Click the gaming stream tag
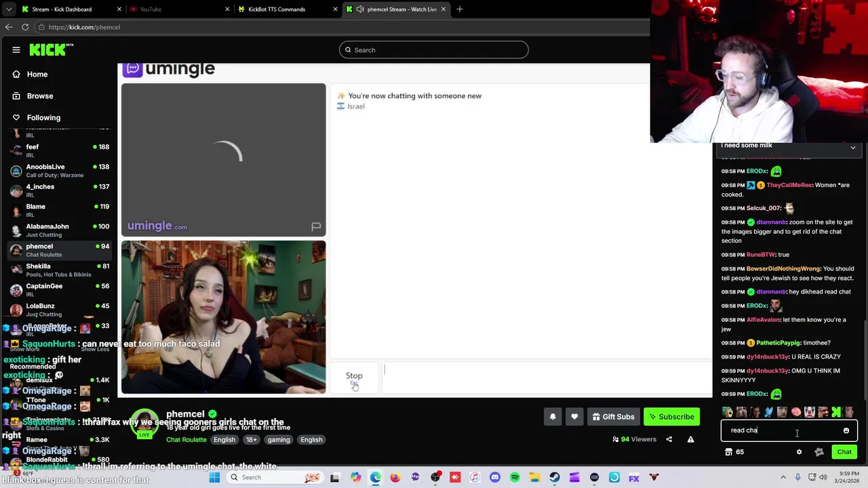The width and height of the screenshot is (868, 488). tap(278, 439)
